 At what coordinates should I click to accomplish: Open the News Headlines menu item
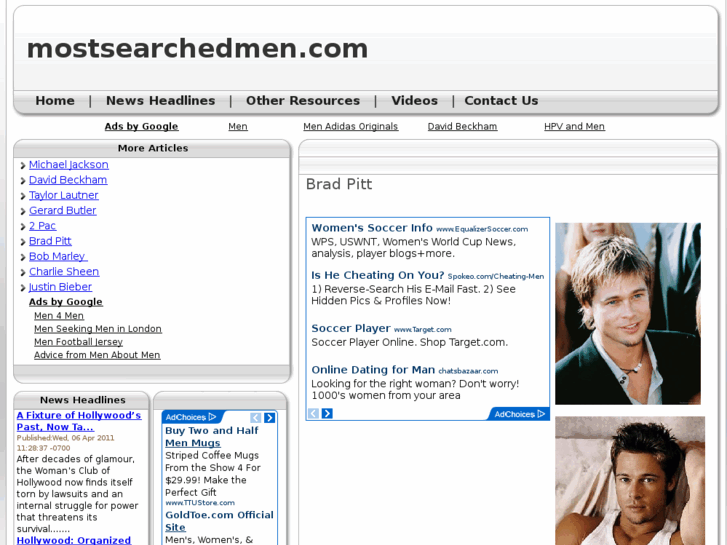pos(160,101)
